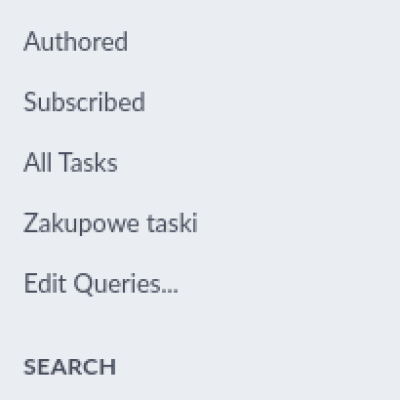Choose the Zakupowe taski filter entry
The height and width of the screenshot is (400, 400).
[x=111, y=223]
